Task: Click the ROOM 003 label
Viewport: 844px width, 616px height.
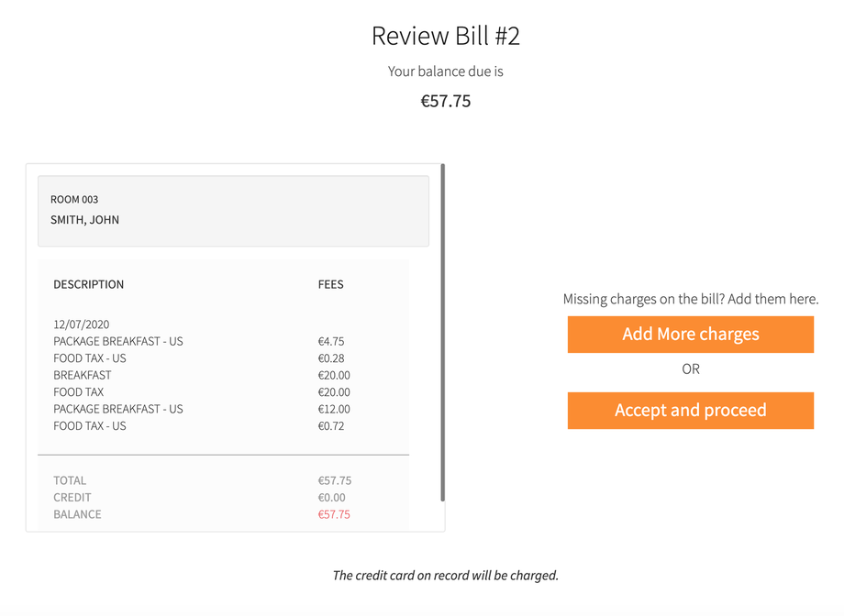Action: tap(74, 200)
